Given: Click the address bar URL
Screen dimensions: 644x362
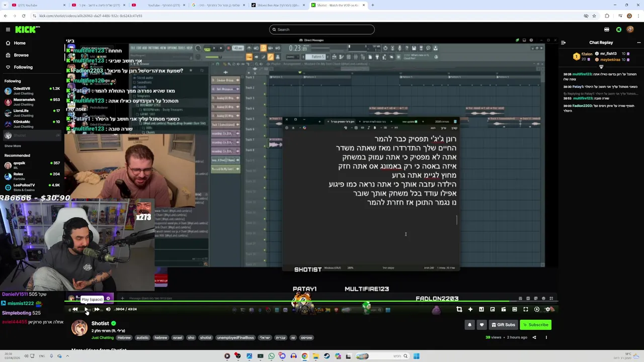Looking at the screenshot, I should point(91,16).
